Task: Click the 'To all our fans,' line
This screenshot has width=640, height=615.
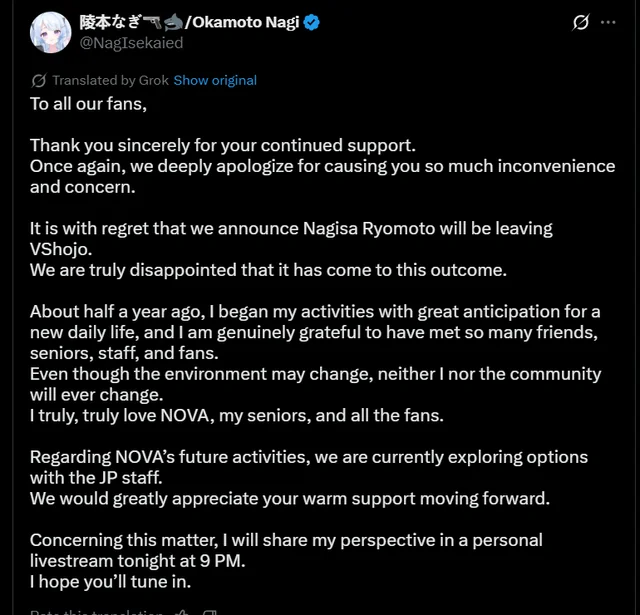Action: 87,103
